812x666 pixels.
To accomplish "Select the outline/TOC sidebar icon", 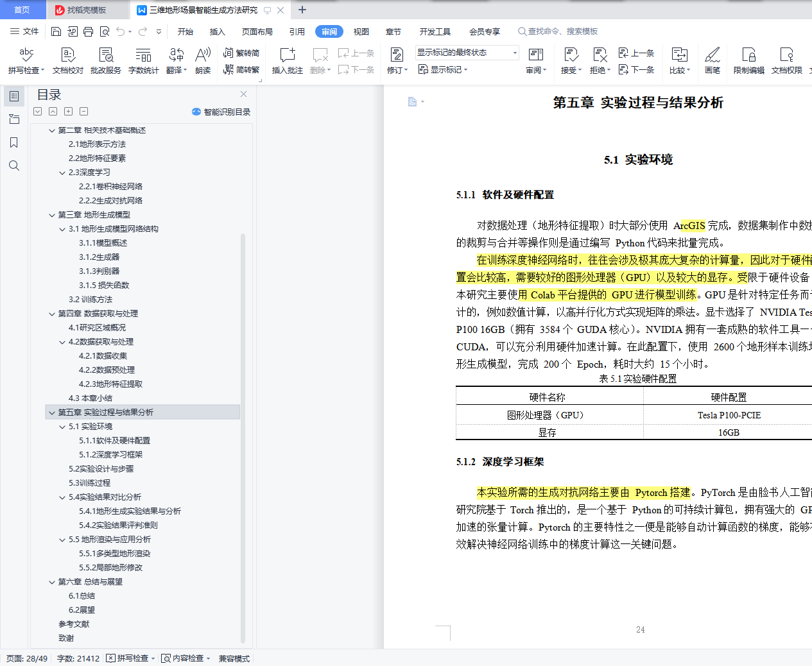I will pyautogui.click(x=14, y=96).
